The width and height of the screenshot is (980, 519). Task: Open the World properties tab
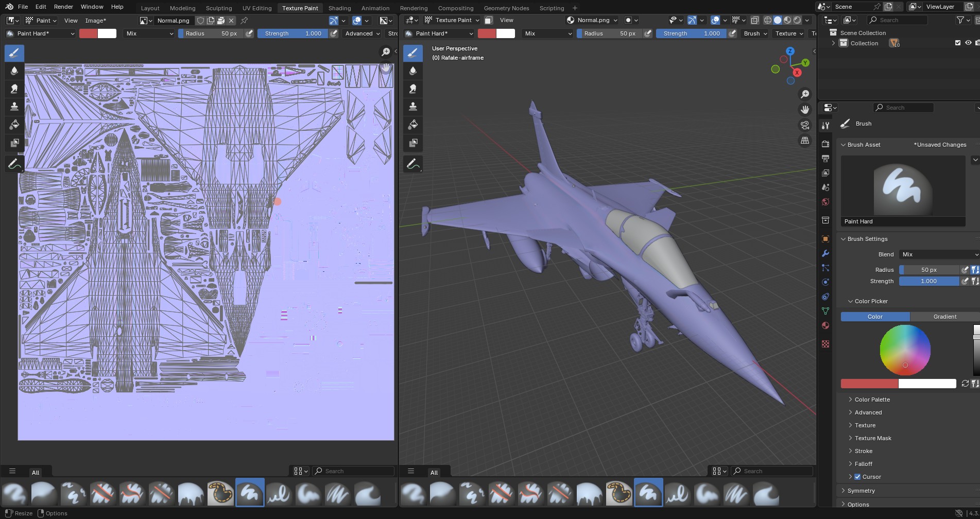tap(826, 202)
